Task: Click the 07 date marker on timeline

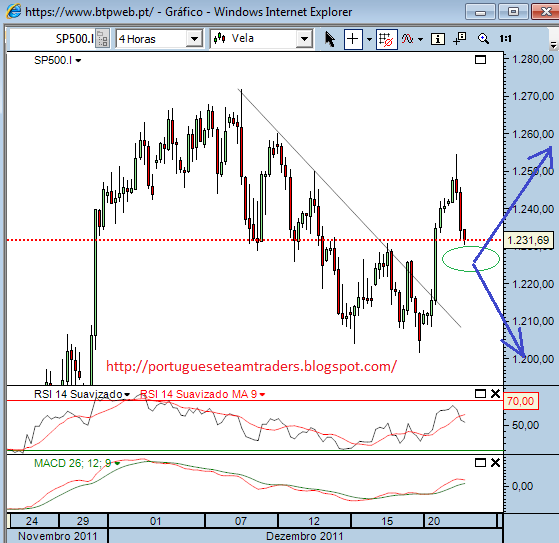Action: (241, 521)
